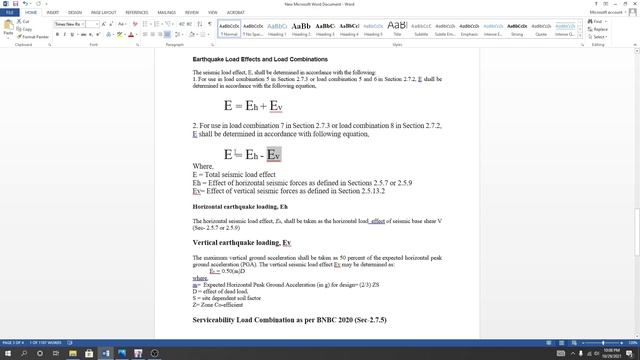Switch to the REVIEW tab

pyautogui.click(x=191, y=13)
